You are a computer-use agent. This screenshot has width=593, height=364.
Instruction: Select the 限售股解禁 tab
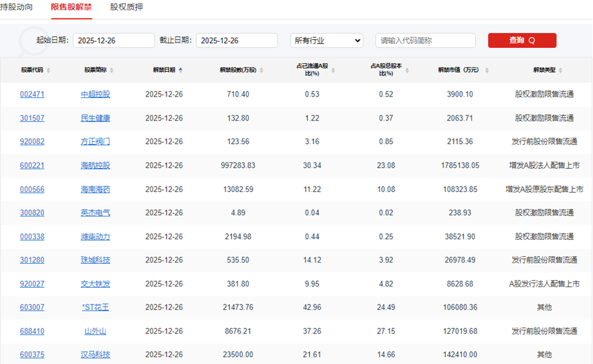coord(71,6)
